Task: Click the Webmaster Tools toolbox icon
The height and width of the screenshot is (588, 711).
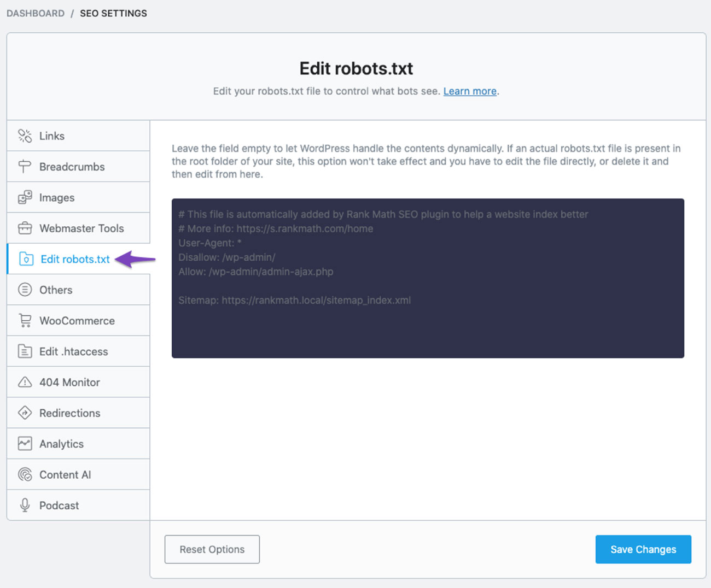Action: click(25, 228)
